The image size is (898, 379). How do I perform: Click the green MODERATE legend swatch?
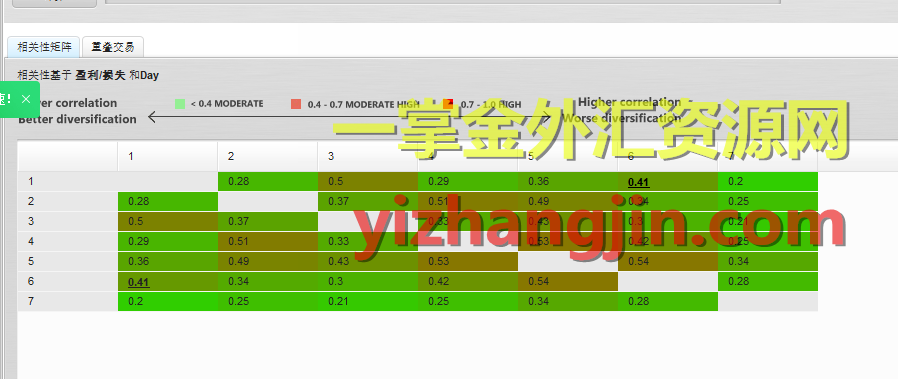[180, 104]
